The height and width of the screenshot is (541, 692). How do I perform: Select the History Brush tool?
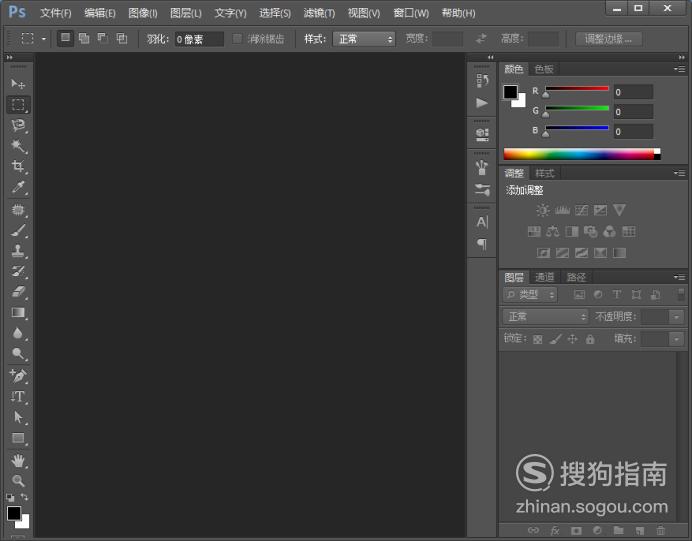click(18, 271)
